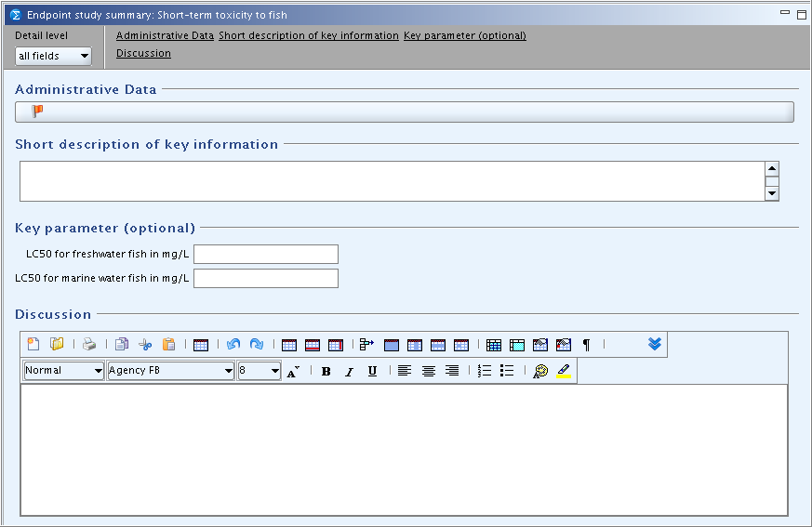Click the Paste clipboard icon
The width and height of the screenshot is (812, 527).
169,344
